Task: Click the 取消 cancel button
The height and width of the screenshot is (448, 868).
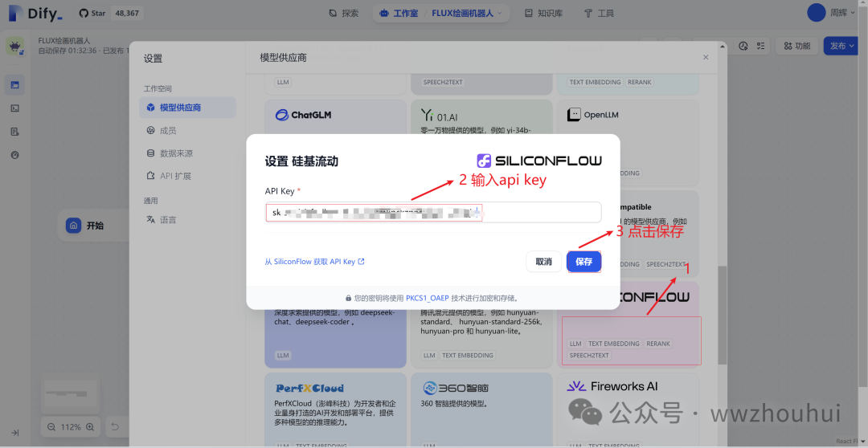Action: tap(543, 262)
